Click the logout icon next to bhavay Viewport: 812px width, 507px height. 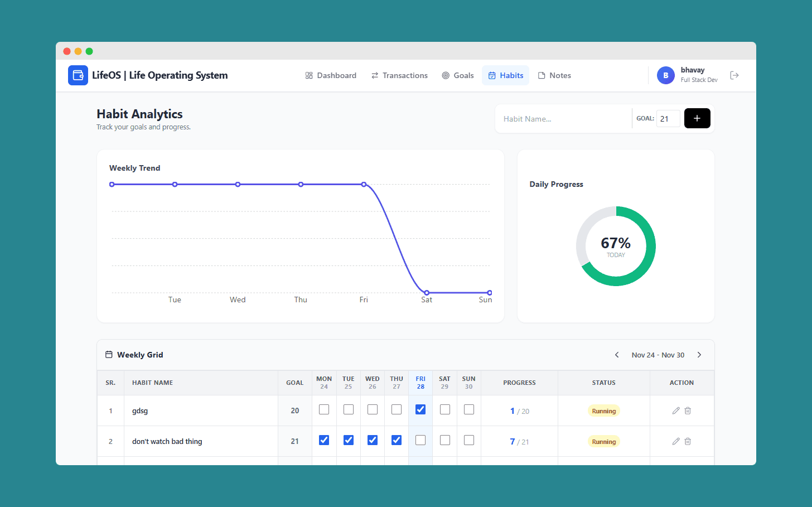coord(734,75)
